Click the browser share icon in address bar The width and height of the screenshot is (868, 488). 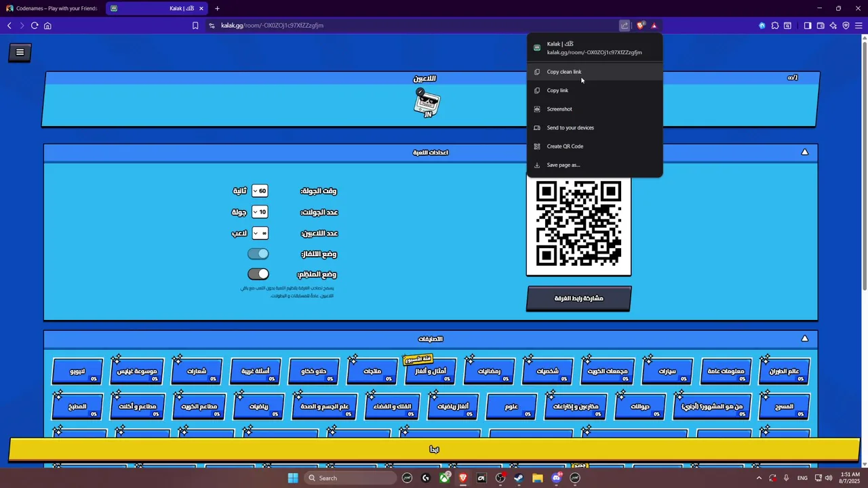(x=625, y=26)
